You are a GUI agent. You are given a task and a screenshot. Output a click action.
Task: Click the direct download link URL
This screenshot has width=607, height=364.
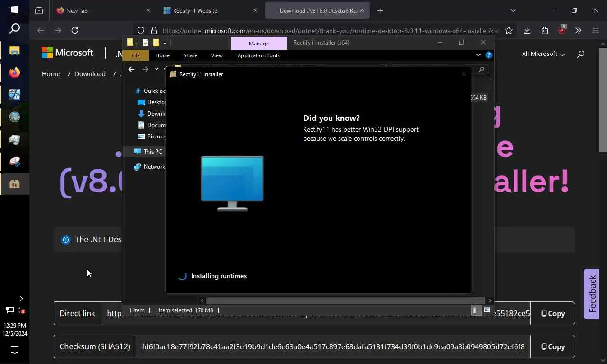[x=318, y=313]
